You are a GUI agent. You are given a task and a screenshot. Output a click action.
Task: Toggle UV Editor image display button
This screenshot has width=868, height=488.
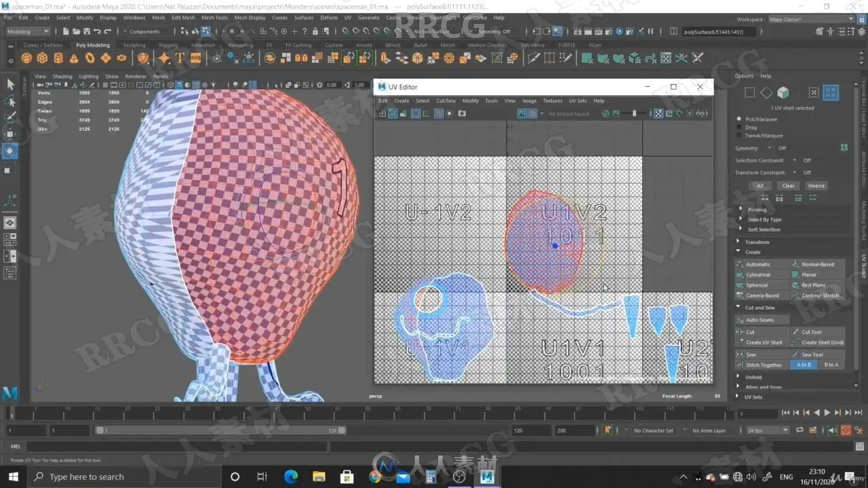coord(522,114)
